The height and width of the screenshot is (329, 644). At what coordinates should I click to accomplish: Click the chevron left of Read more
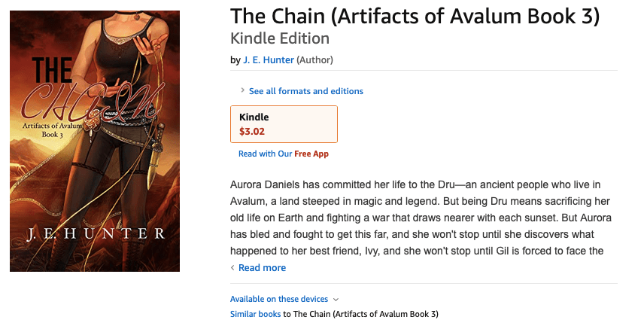233,267
